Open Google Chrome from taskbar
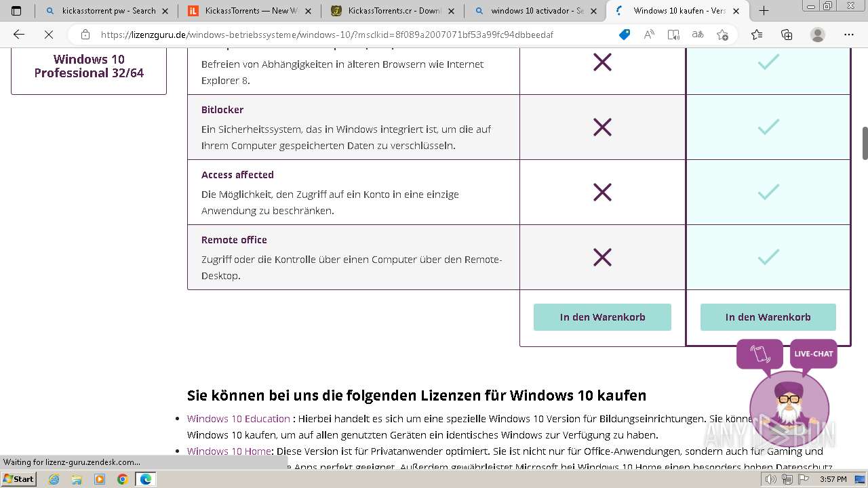Screen dimensions: 868x488 point(122,479)
